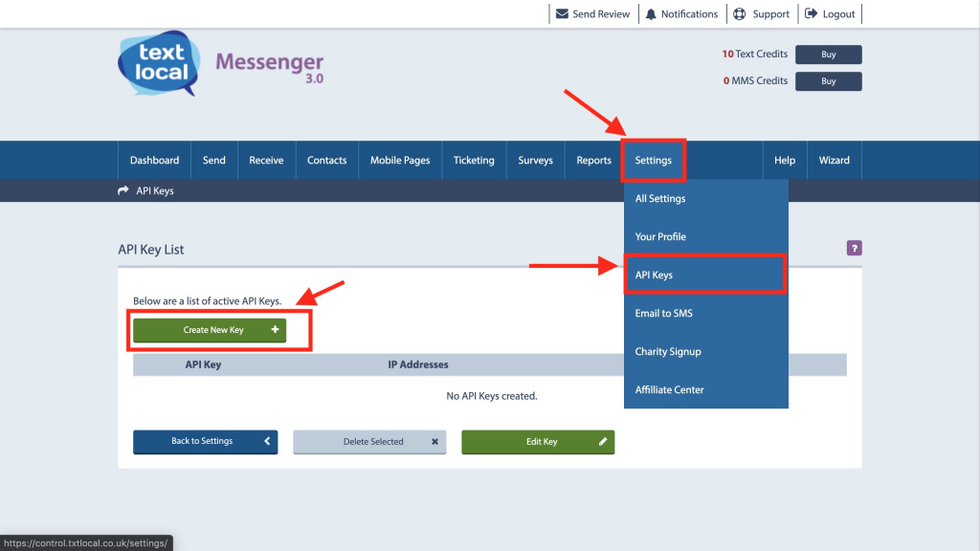Click the Create New Key button
Screen dimensions: 980x551
pos(210,330)
